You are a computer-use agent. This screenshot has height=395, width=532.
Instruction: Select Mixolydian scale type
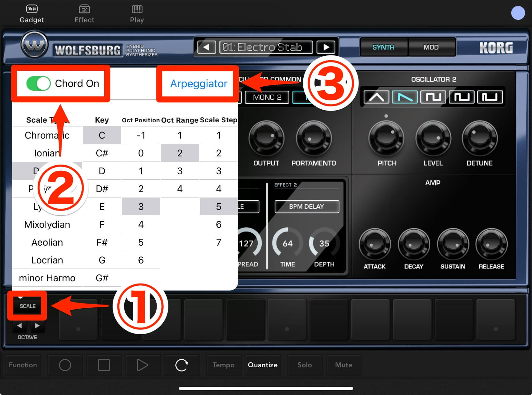(47, 224)
